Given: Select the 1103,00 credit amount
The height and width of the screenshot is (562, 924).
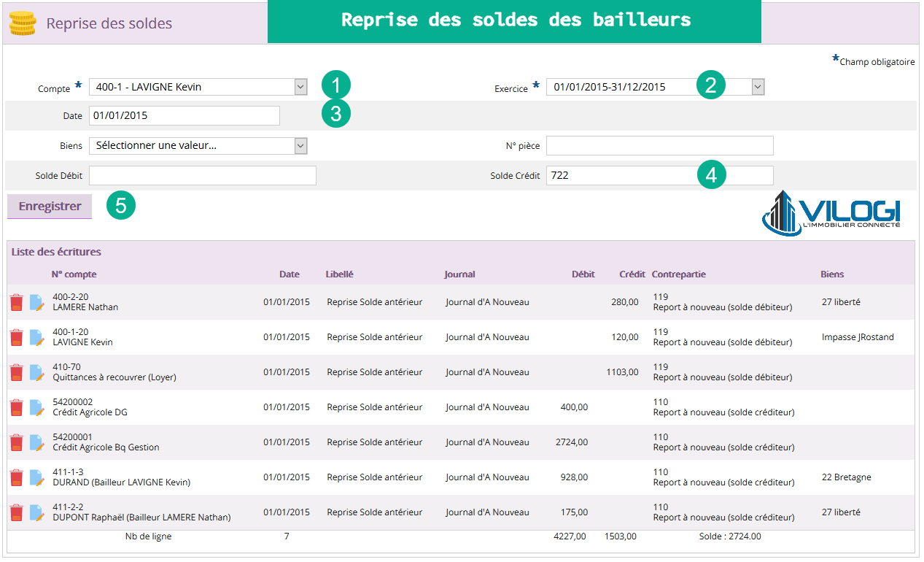Looking at the screenshot, I should click(622, 372).
